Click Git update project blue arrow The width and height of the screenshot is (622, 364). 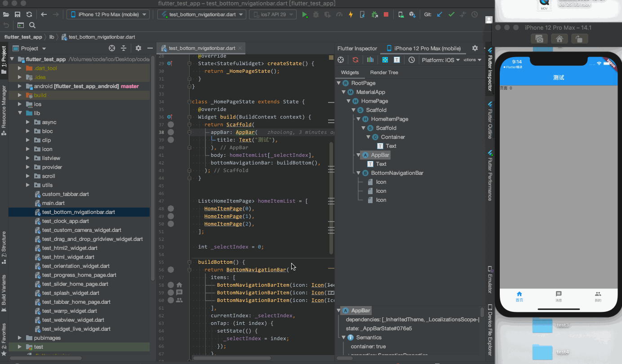click(x=440, y=14)
